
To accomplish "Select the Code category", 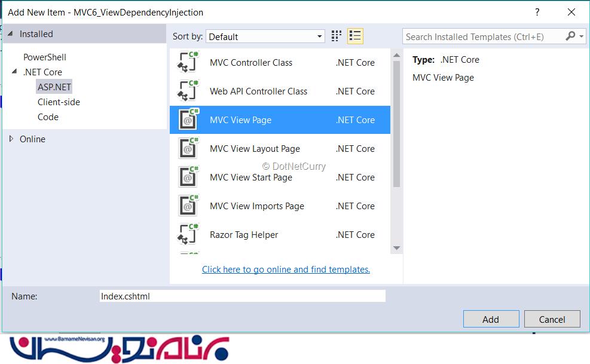I will tap(48, 117).
